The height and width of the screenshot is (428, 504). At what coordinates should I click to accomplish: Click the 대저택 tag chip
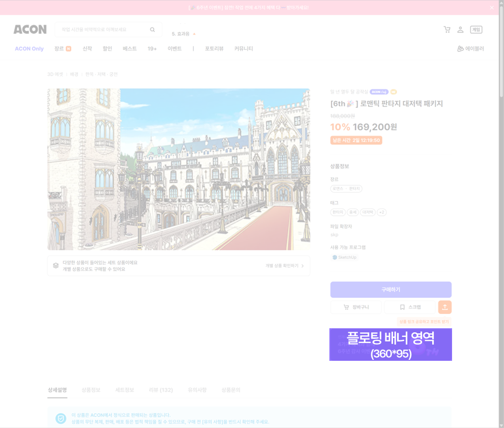point(368,212)
